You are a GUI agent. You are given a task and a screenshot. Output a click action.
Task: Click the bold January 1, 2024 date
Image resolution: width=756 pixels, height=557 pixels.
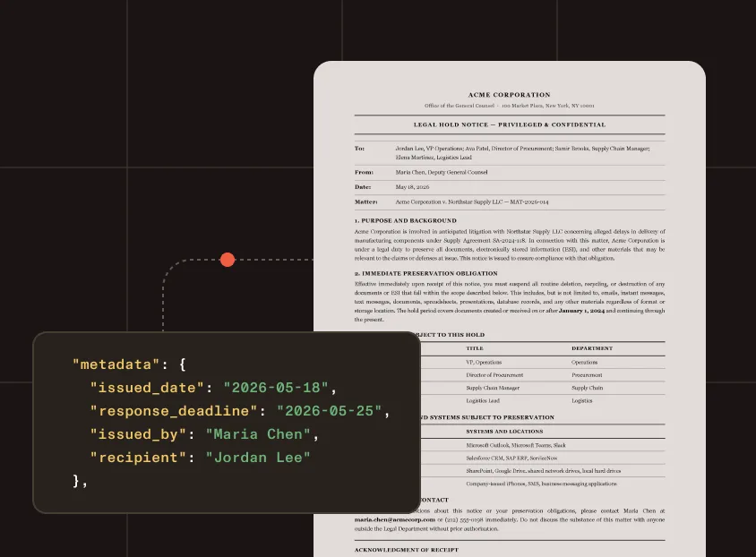tap(581, 311)
